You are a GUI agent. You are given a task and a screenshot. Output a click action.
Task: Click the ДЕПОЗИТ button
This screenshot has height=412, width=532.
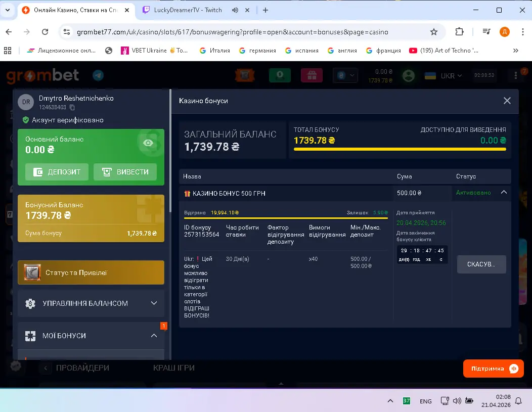(56, 172)
